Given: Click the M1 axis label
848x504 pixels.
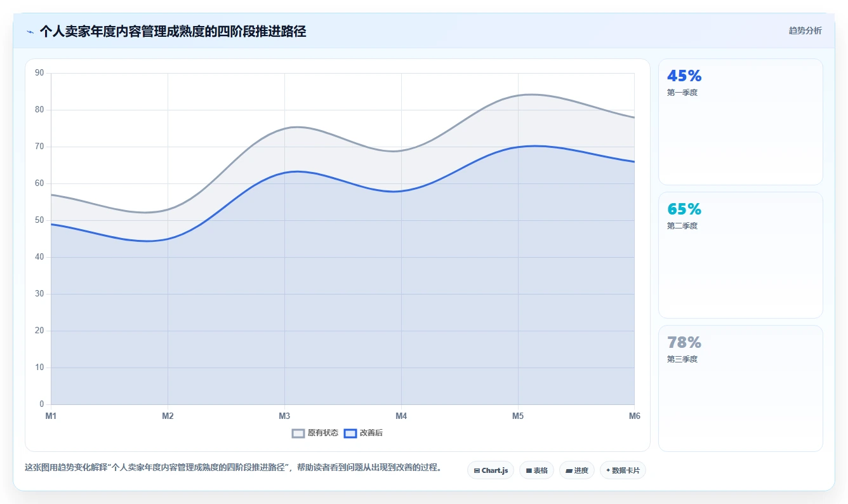Looking at the screenshot, I should pos(51,416).
